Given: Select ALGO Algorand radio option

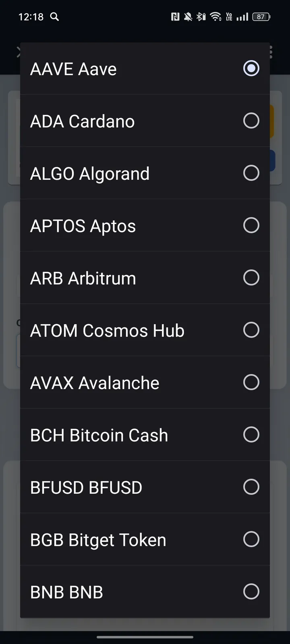Looking at the screenshot, I should point(251,173).
